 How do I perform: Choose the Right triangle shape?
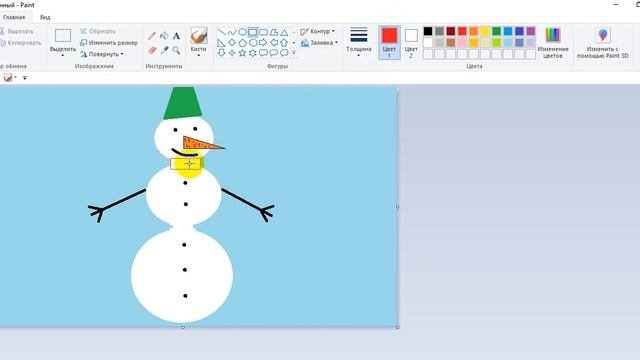coord(221,42)
